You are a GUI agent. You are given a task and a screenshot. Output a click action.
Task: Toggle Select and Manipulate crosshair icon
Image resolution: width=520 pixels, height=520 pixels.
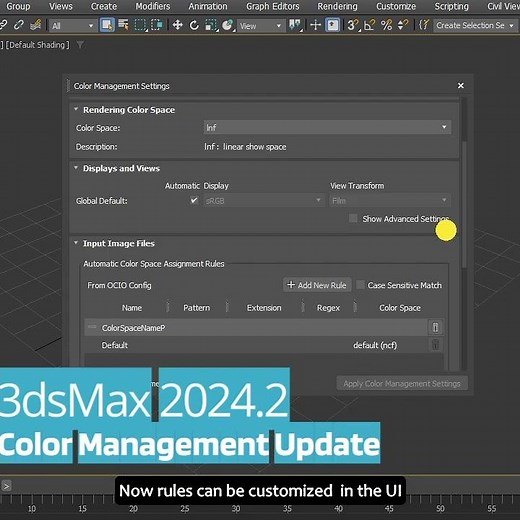(x=315, y=25)
